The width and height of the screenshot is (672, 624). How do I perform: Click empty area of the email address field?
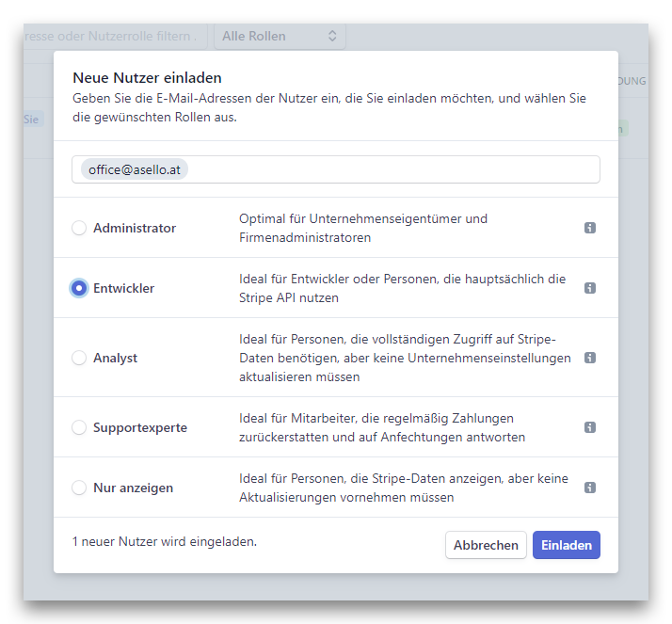pyautogui.click(x=395, y=169)
